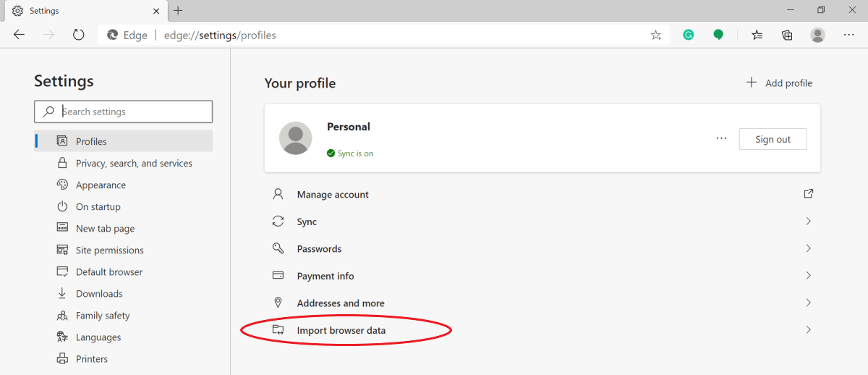Open a new tab with plus button
This screenshot has height=375, width=868.
pyautogui.click(x=178, y=10)
